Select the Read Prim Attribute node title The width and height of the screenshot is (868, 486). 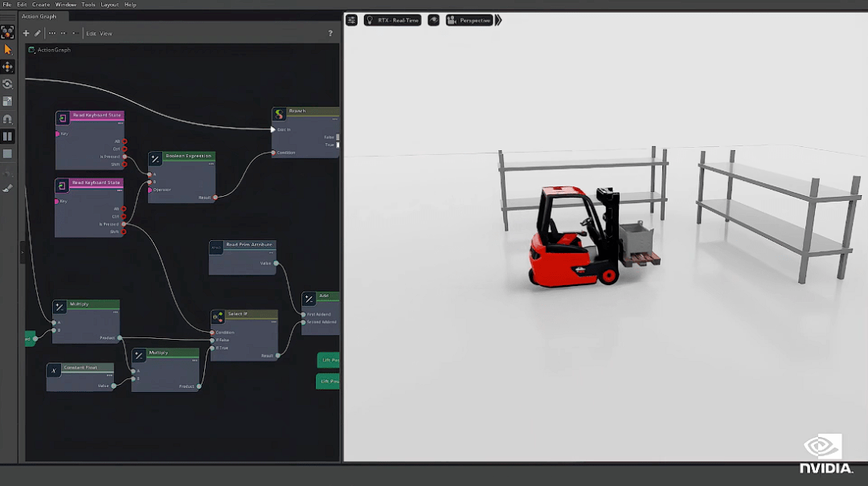point(249,245)
